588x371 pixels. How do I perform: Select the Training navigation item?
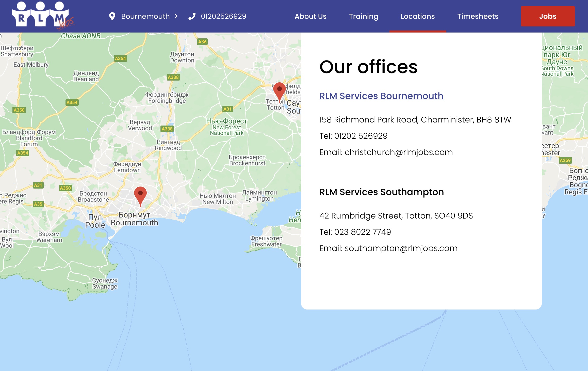(x=364, y=16)
